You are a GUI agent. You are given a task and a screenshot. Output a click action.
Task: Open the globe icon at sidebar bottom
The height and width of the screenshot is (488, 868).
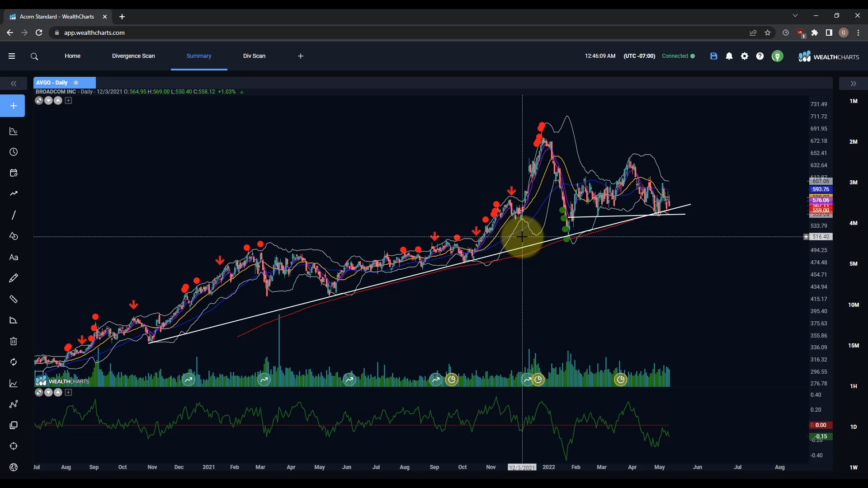(x=14, y=467)
